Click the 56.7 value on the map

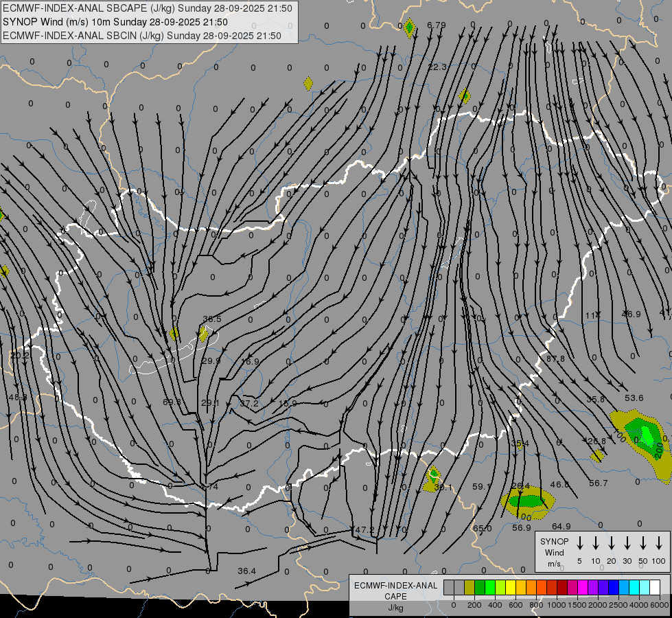pyautogui.click(x=599, y=483)
